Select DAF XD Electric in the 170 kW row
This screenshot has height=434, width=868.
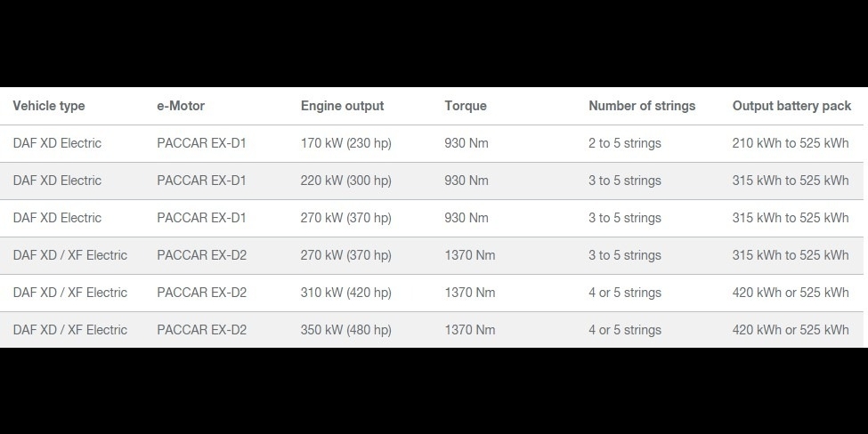click(x=57, y=143)
